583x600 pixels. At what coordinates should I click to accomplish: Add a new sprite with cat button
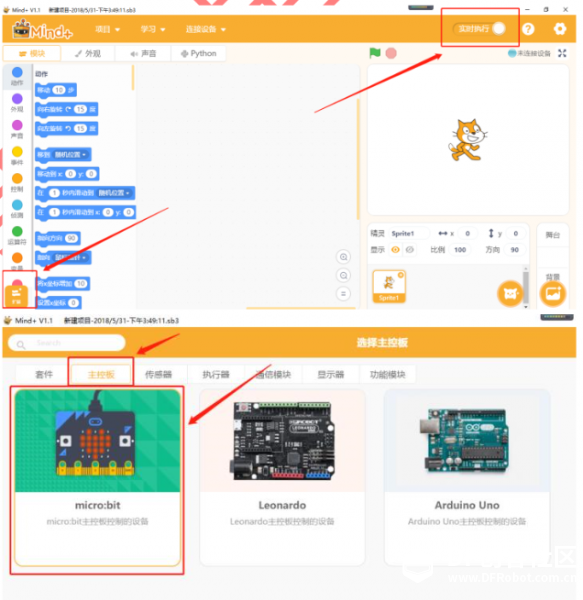click(x=510, y=294)
